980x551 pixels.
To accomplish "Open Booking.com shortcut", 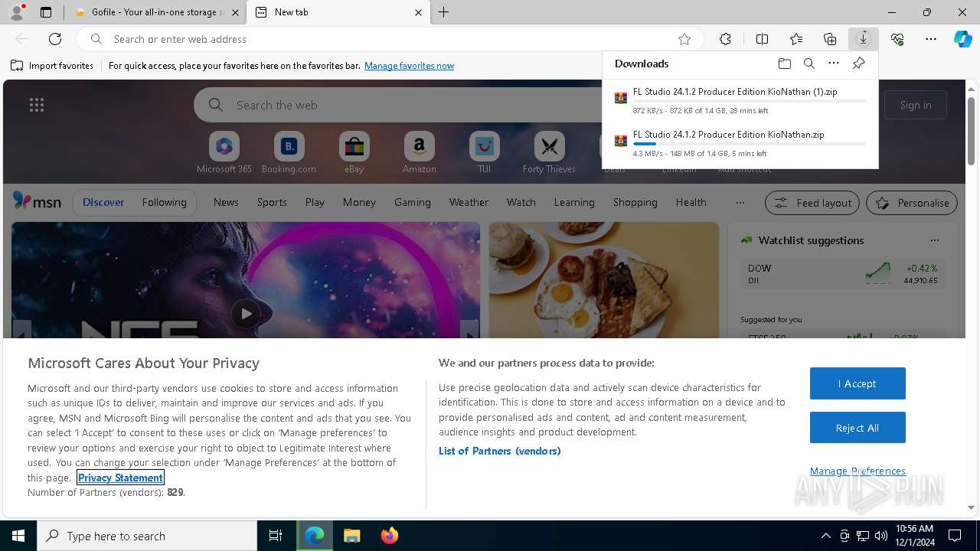I will point(289,153).
